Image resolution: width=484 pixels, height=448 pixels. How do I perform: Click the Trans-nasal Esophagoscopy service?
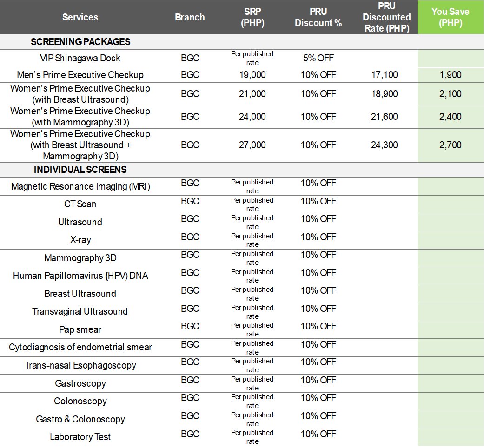pyautogui.click(x=80, y=365)
